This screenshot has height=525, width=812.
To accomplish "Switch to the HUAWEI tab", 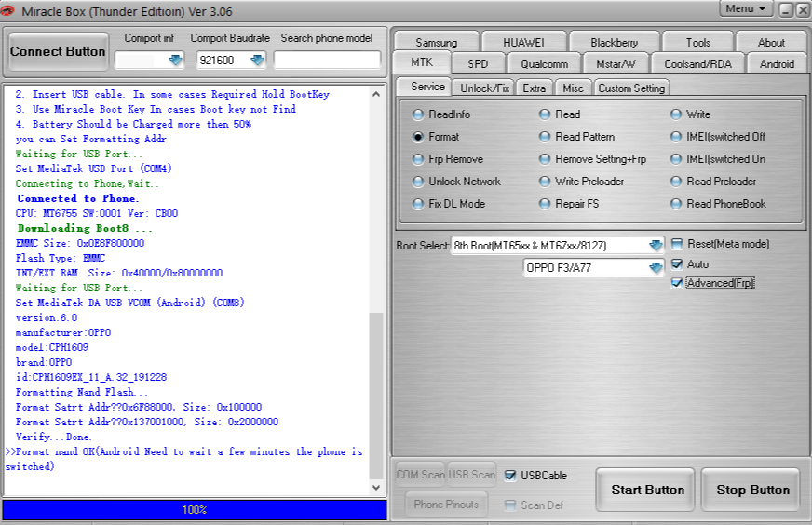I will pos(523,43).
